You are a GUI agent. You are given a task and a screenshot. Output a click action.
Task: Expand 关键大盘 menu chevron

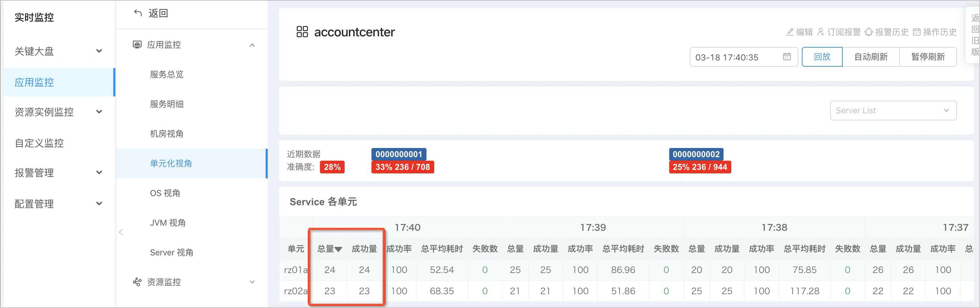pyautogui.click(x=99, y=51)
